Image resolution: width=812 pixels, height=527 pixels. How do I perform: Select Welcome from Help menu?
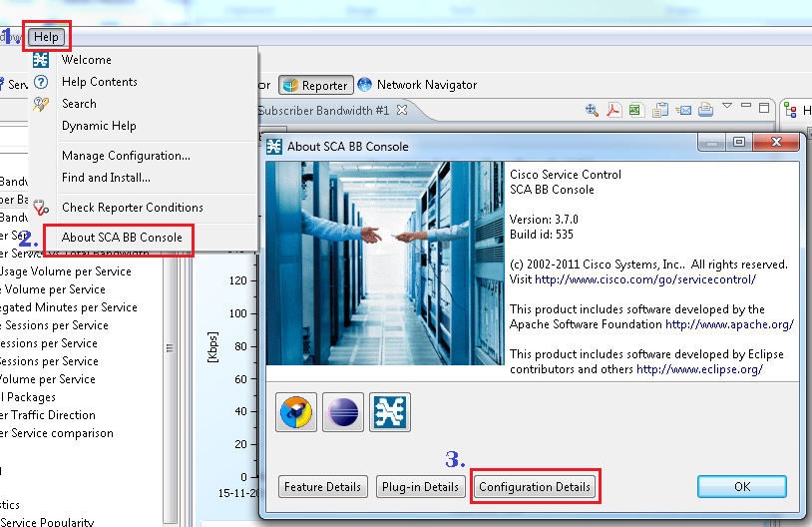click(86, 60)
